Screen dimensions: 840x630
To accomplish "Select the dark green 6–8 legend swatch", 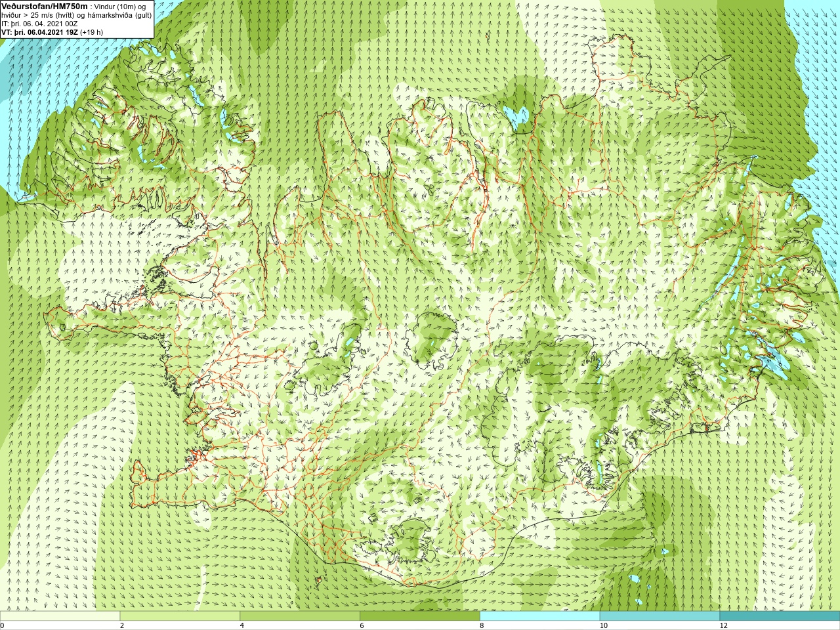I will 420,616.
